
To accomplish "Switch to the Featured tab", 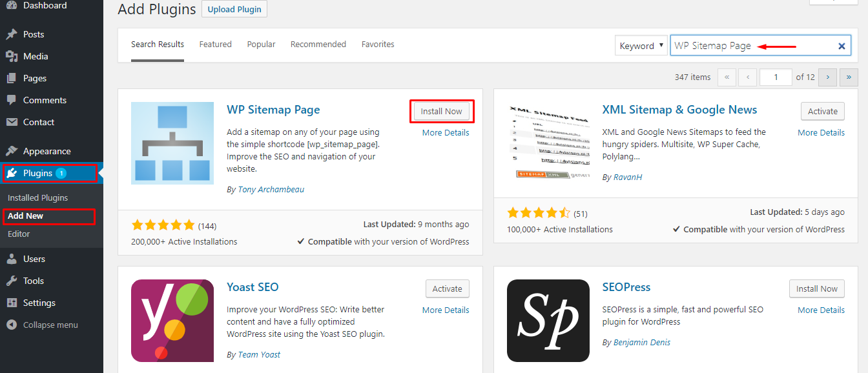I will pos(215,45).
